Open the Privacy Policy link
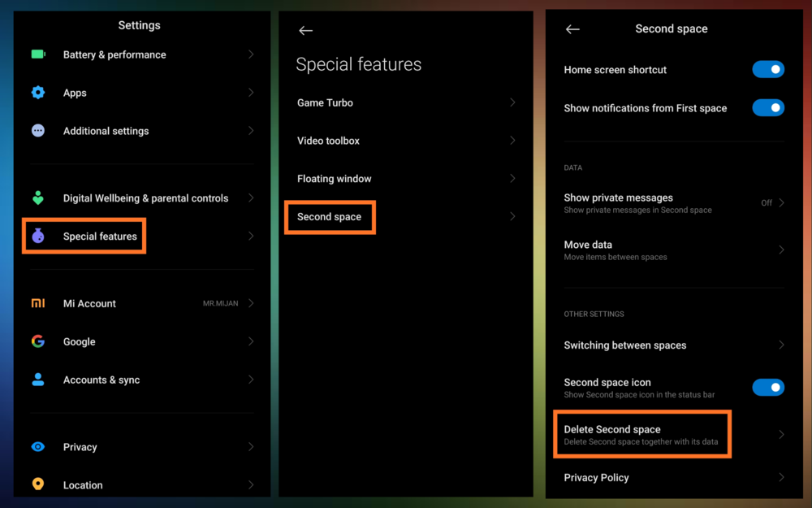 [597, 478]
